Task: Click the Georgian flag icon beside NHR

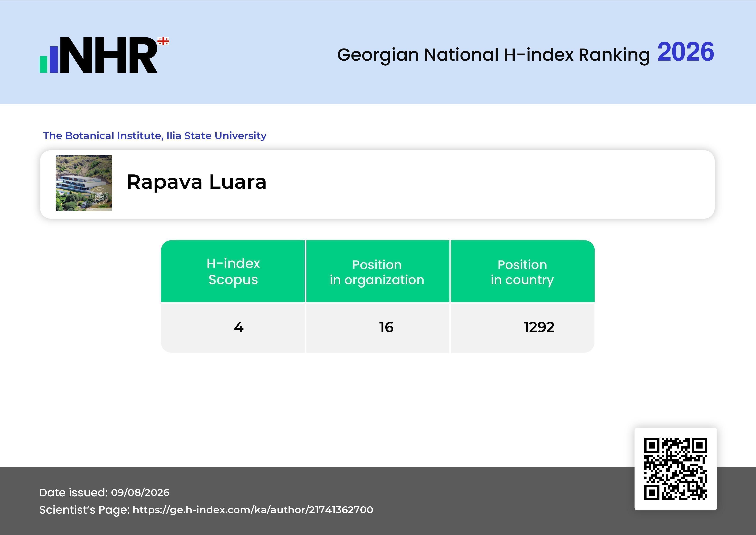Action: (x=163, y=41)
